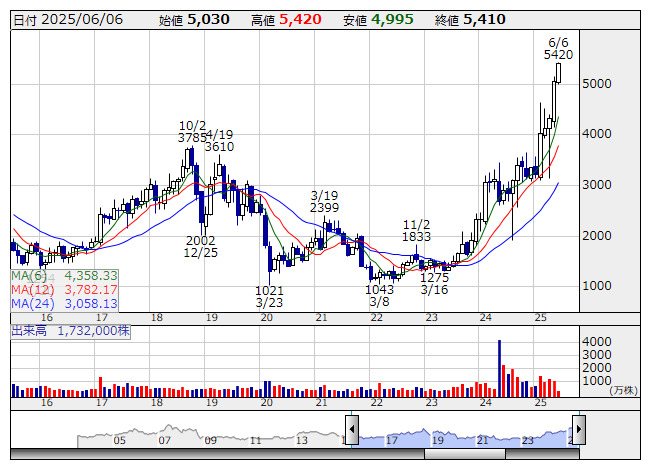Click the MA(6) value 4,358.33
This screenshot has height=470, width=653.
coord(91,276)
